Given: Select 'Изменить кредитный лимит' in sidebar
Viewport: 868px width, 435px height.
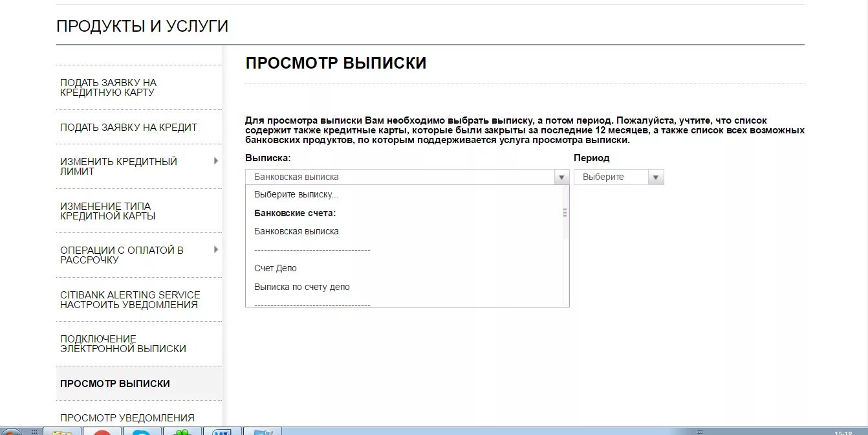Looking at the screenshot, I should (119, 166).
